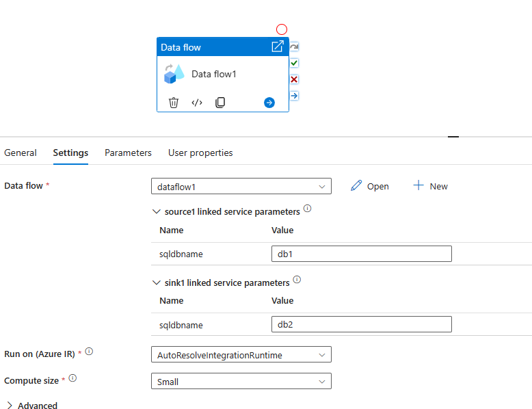Click Open to edit the data flow

pos(370,186)
